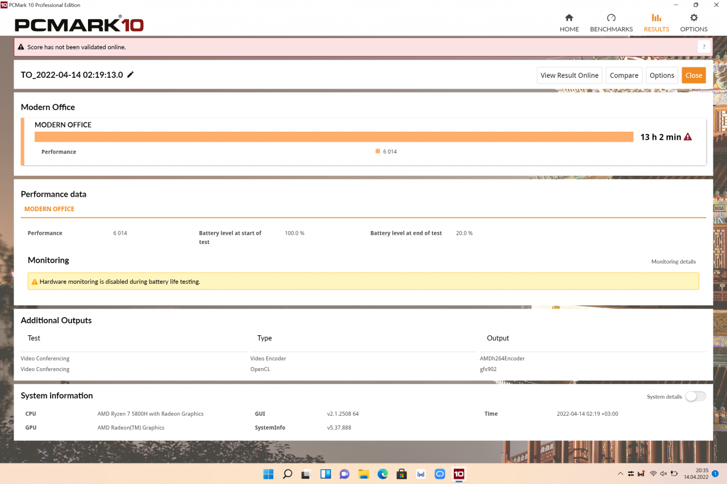Show hidden system tray icons
The height and width of the screenshot is (484, 727).
[620, 474]
